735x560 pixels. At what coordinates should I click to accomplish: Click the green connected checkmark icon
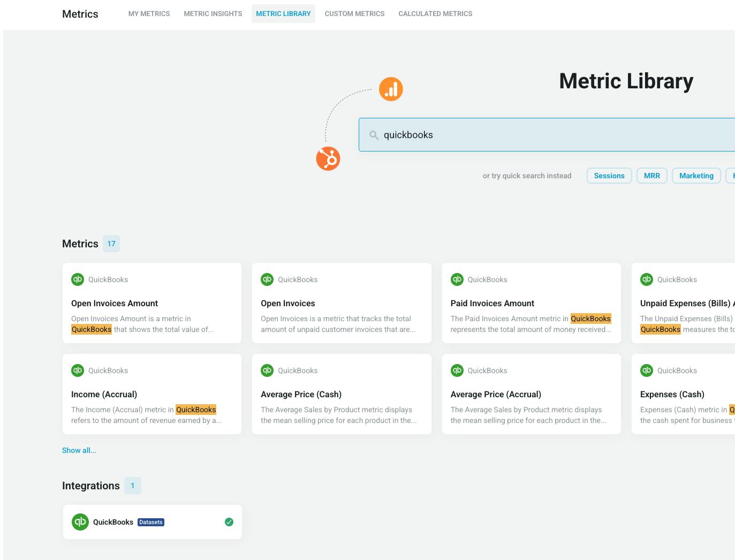coord(229,522)
